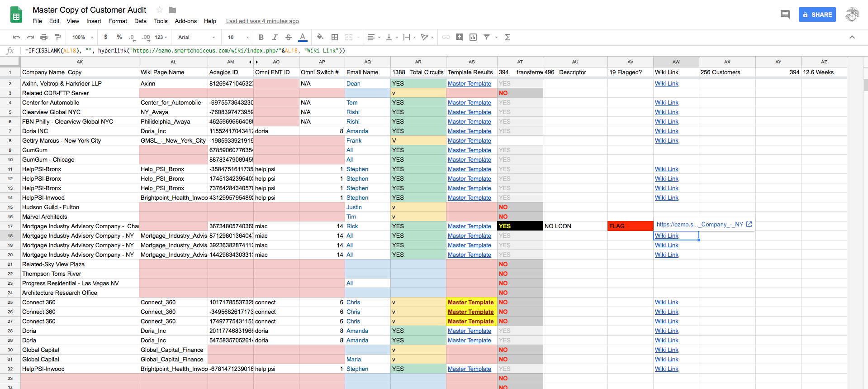Decrease decimal places

click(x=132, y=37)
